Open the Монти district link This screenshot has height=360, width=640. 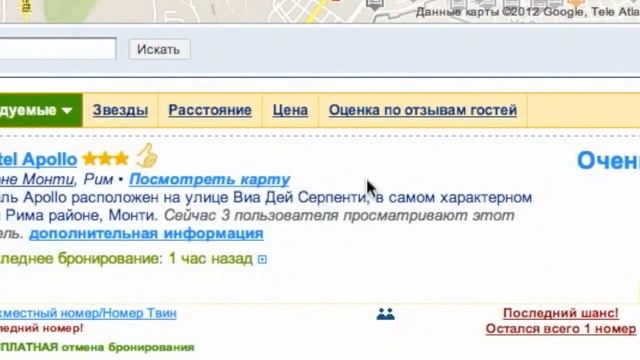37,179
